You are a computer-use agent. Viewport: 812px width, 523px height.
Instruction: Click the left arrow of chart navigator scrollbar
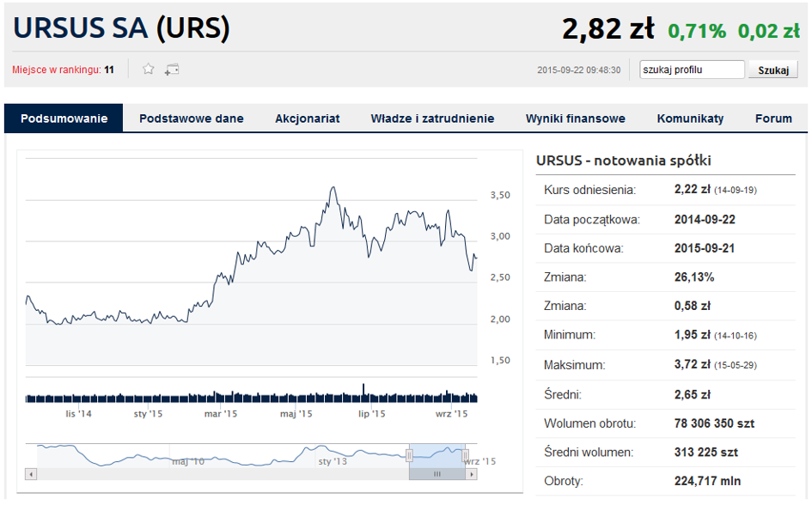[x=31, y=474]
